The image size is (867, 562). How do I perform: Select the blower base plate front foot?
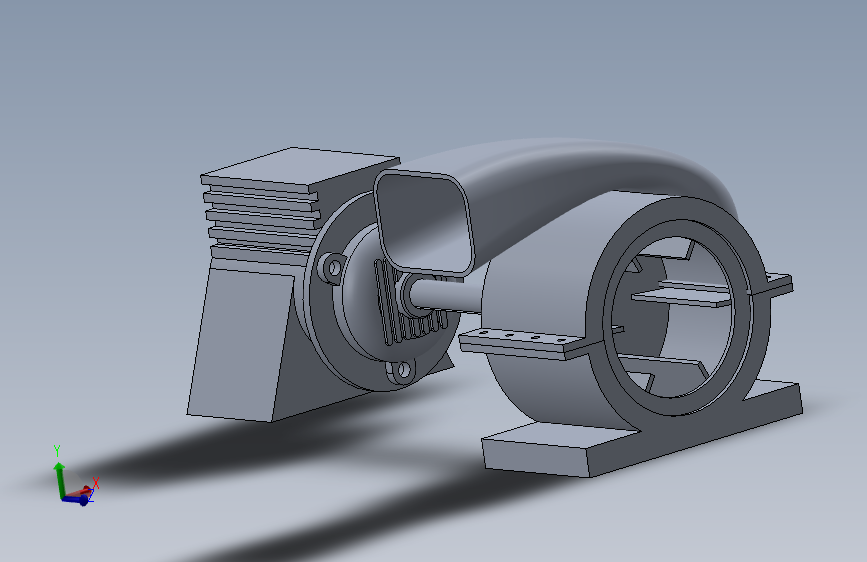[536, 456]
